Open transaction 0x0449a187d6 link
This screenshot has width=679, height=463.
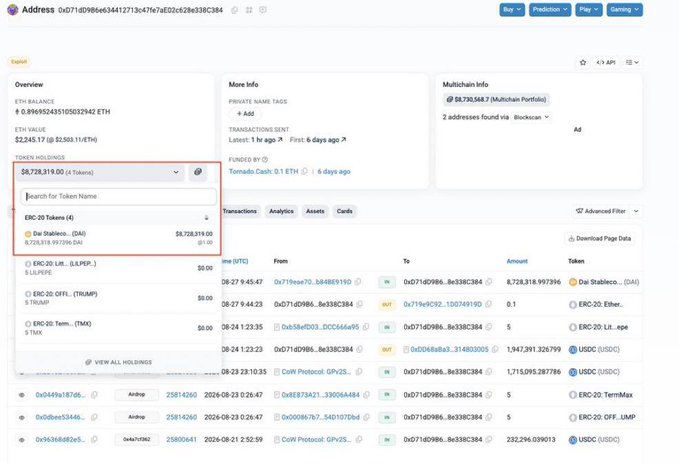pyautogui.click(x=60, y=395)
